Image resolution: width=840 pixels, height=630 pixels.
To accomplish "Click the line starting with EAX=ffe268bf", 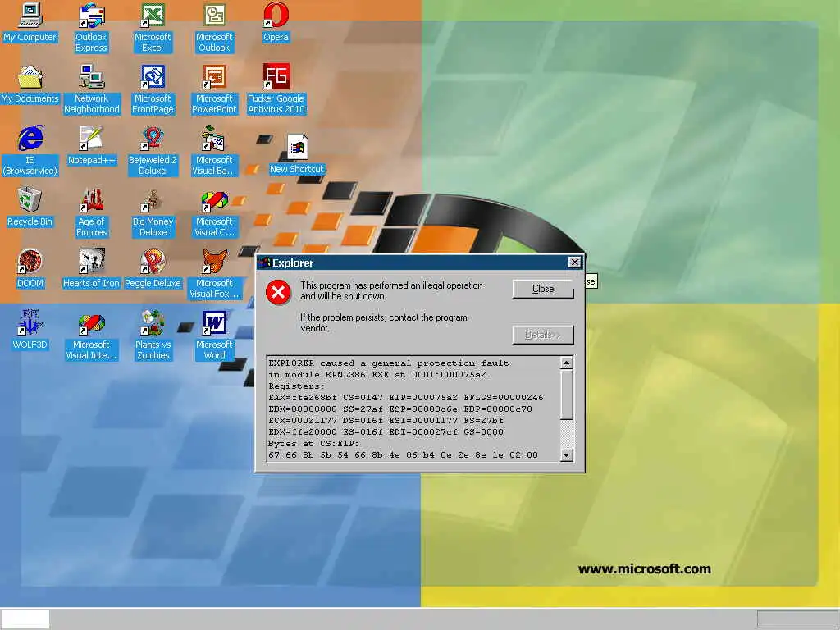I will click(405, 398).
